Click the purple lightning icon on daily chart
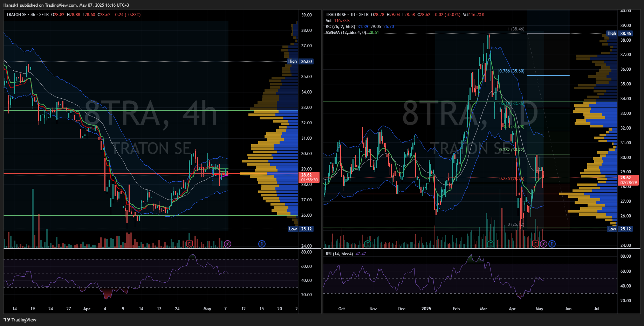 click(x=543, y=244)
